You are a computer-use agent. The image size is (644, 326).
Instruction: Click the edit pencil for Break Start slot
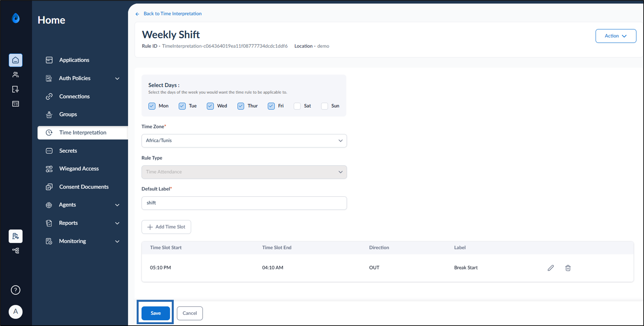tap(550, 268)
